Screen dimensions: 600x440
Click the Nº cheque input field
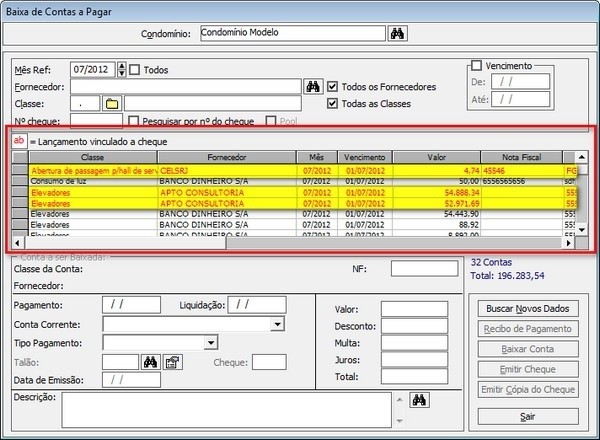click(x=96, y=121)
